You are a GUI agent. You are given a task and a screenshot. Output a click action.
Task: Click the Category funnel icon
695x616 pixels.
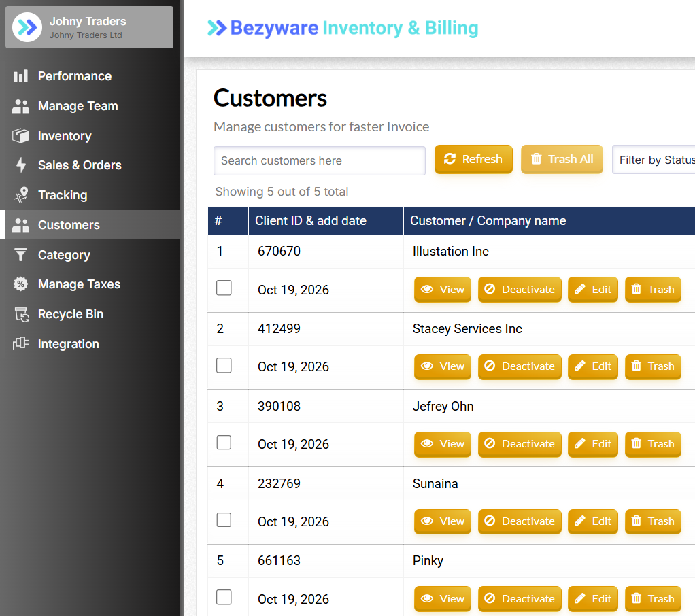[20, 255]
